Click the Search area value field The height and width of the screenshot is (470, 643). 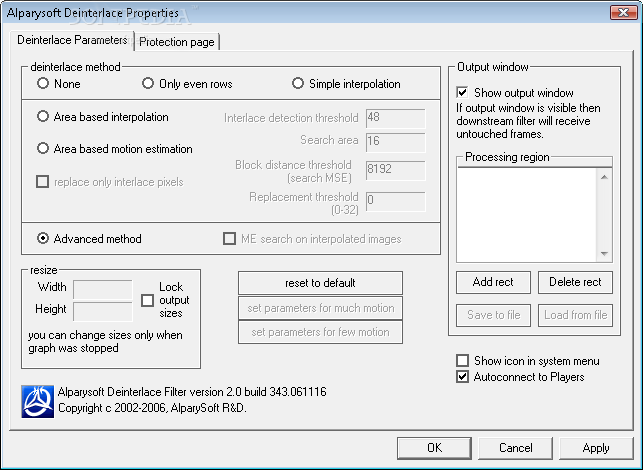click(x=396, y=142)
